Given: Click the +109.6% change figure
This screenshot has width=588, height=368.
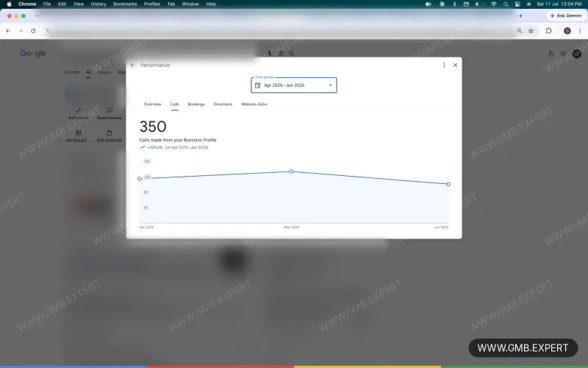Looking at the screenshot, I should coord(155,148).
